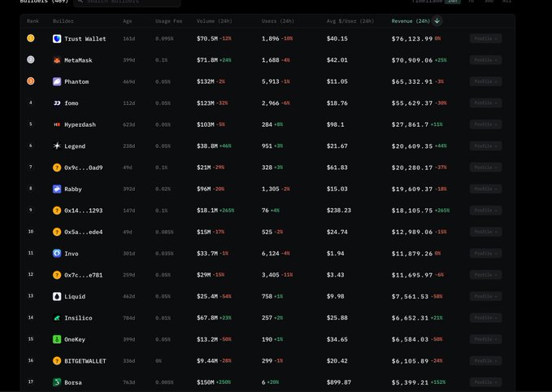Click the Hyperdash logo icon
The height and width of the screenshot is (392, 552).
(x=57, y=124)
